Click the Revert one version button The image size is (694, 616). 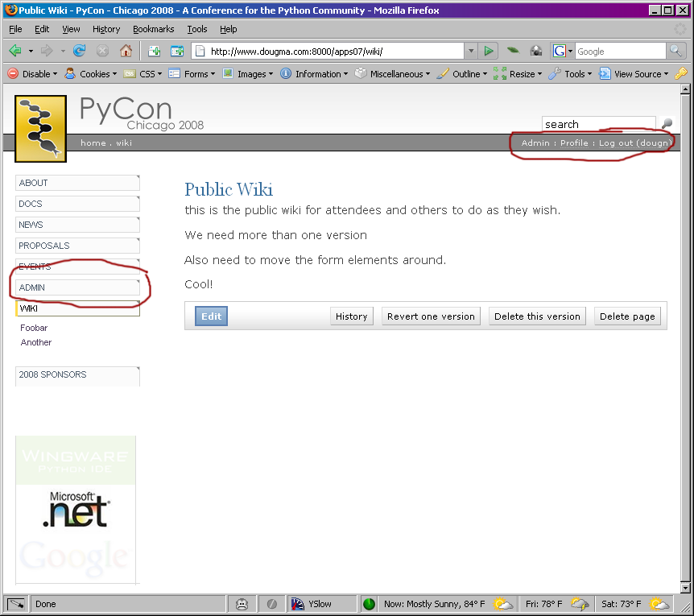click(431, 316)
